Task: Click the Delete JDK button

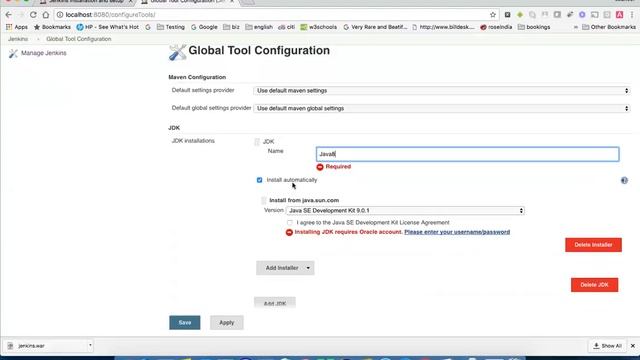Action: [x=594, y=285]
